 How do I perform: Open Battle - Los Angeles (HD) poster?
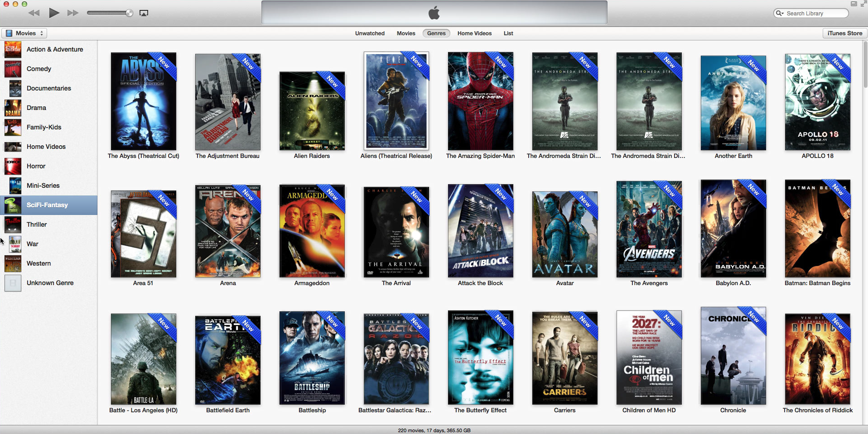click(144, 359)
